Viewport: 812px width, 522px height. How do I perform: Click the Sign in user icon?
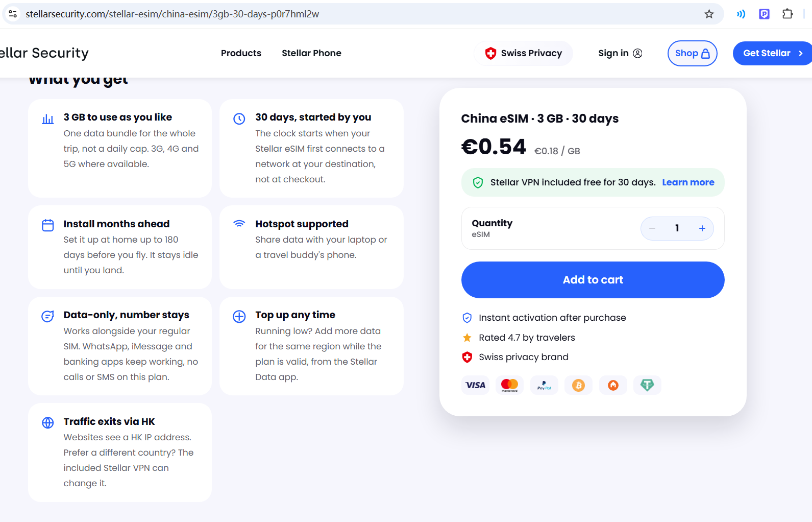coord(637,53)
